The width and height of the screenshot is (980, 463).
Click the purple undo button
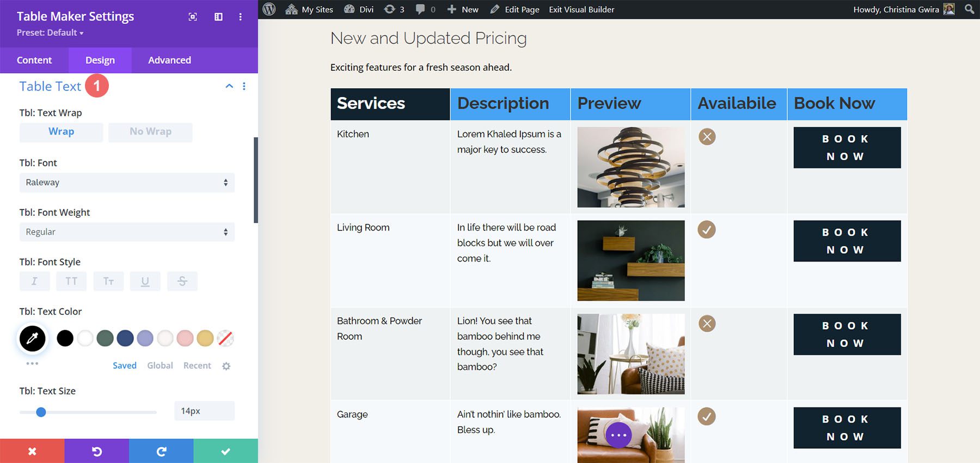point(96,451)
